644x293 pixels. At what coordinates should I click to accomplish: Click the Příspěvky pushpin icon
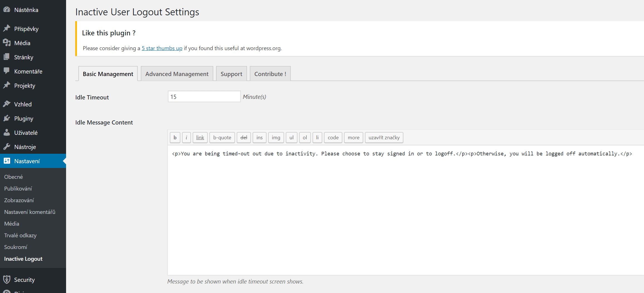point(7,29)
